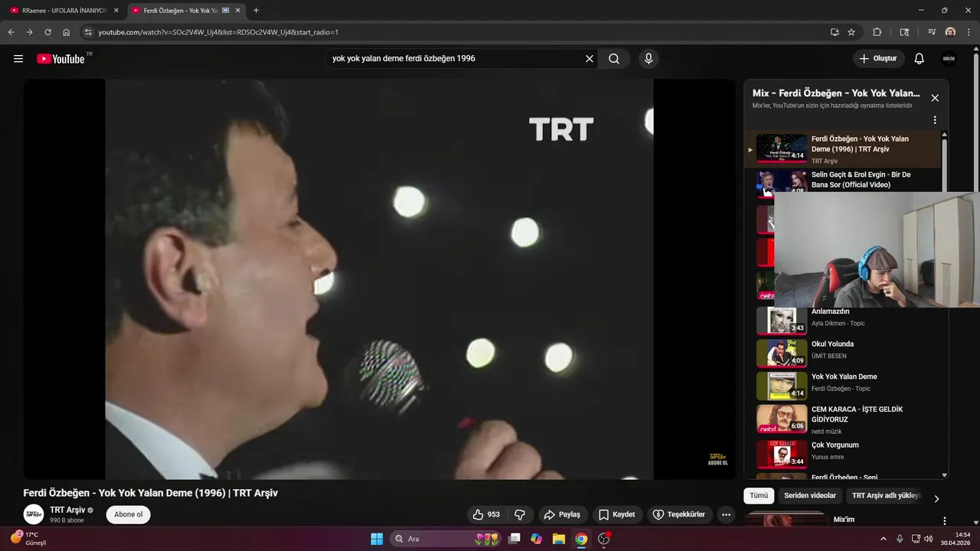Save the video with Kaydet
This screenshot has height=551, width=980.
pyautogui.click(x=617, y=514)
